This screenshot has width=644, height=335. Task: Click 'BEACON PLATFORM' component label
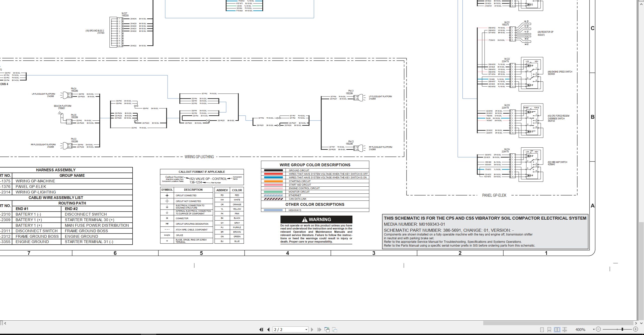click(x=62, y=106)
